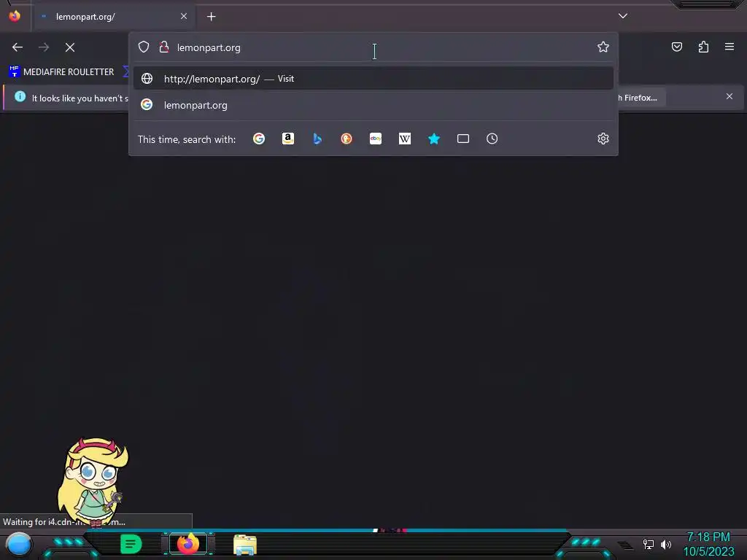This screenshot has width=747, height=560.
Task: Open File Explorer from taskbar
Action: tap(245, 545)
